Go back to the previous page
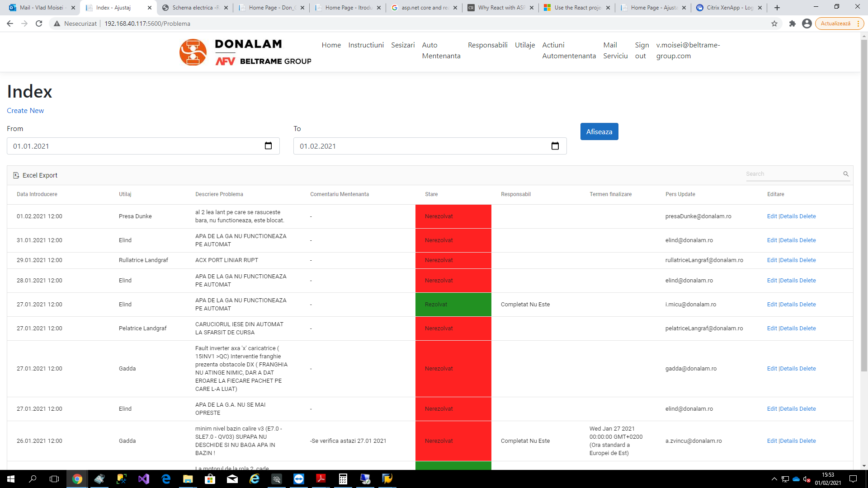The image size is (868, 488). [10, 23]
